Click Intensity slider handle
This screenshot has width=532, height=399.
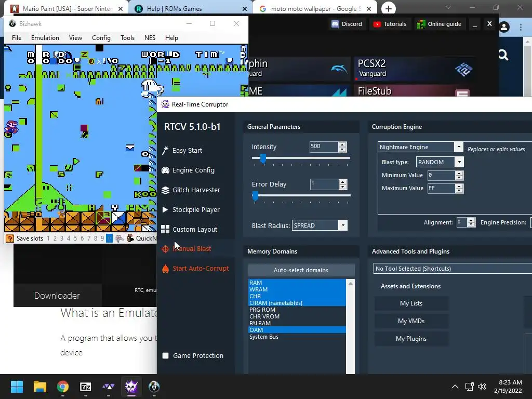(x=263, y=158)
